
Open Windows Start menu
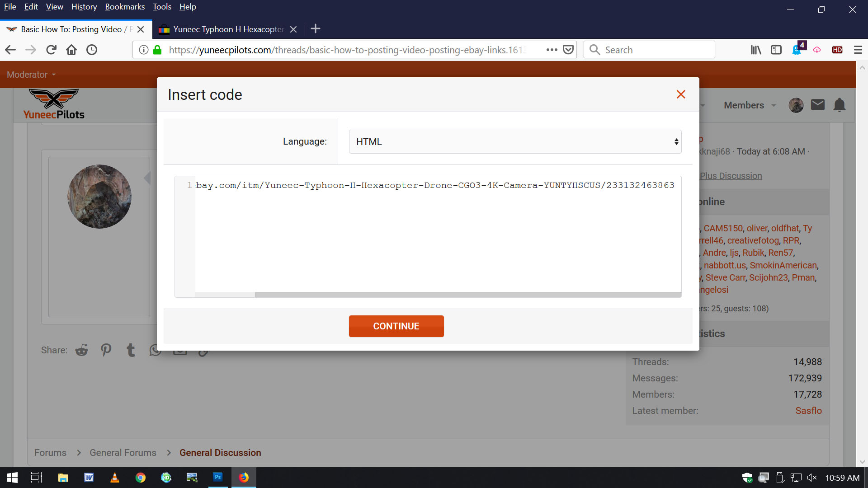tap(12, 478)
